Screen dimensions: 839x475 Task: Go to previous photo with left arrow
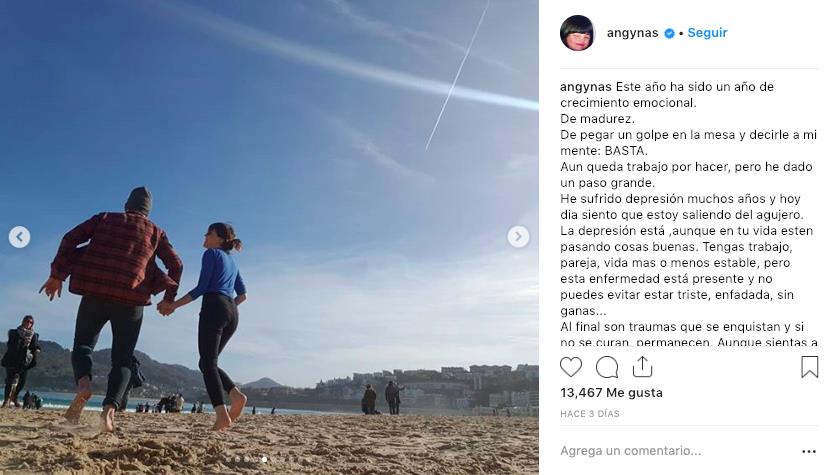(x=19, y=236)
